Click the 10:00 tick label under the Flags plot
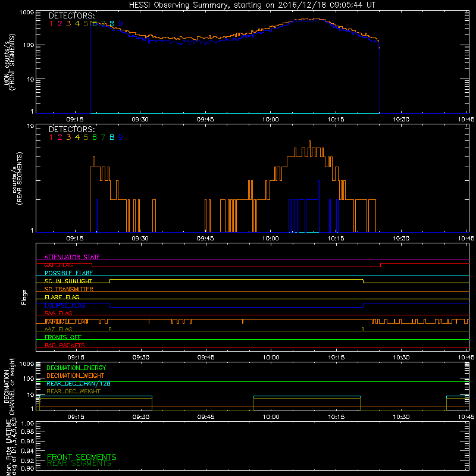476x476 pixels. (x=271, y=358)
